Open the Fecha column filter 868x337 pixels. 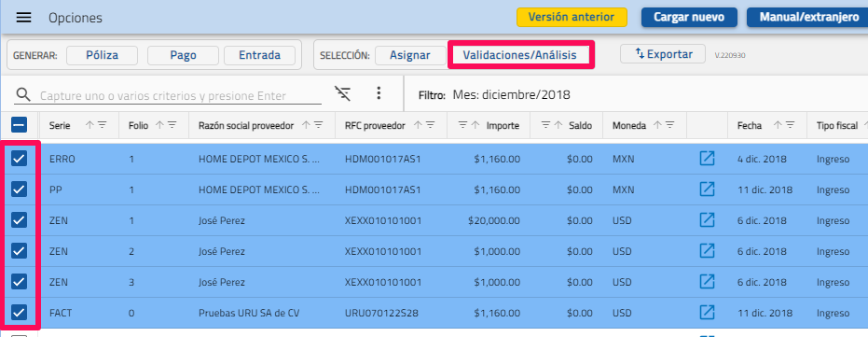click(x=791, y=125)
